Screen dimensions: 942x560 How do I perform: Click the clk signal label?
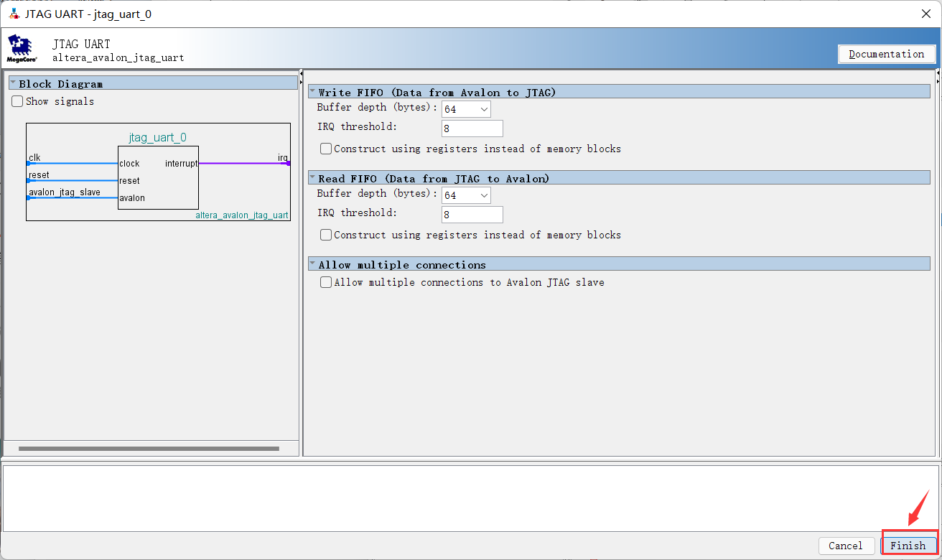pyautogui.click(x=34, y=158)
